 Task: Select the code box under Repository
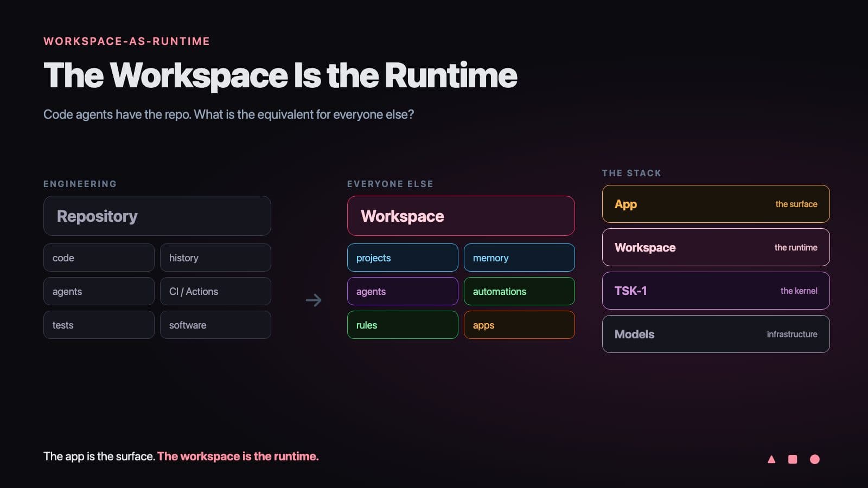(99, 258)
